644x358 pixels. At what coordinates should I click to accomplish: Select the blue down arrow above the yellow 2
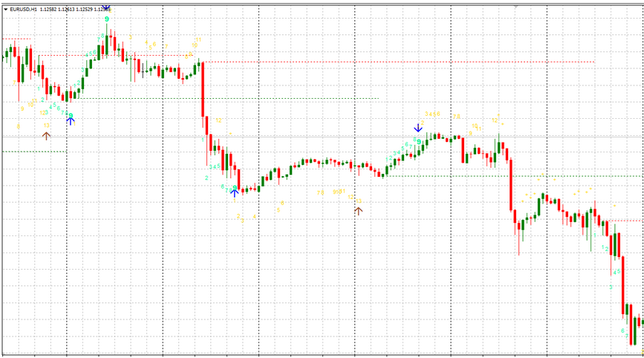(417, 128)
